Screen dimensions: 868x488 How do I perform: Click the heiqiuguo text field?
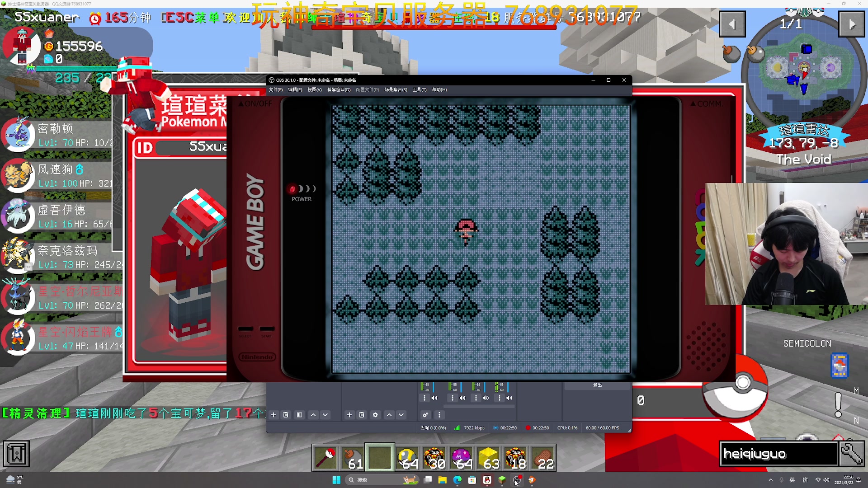pyautogui.click(x=778, y=454)
